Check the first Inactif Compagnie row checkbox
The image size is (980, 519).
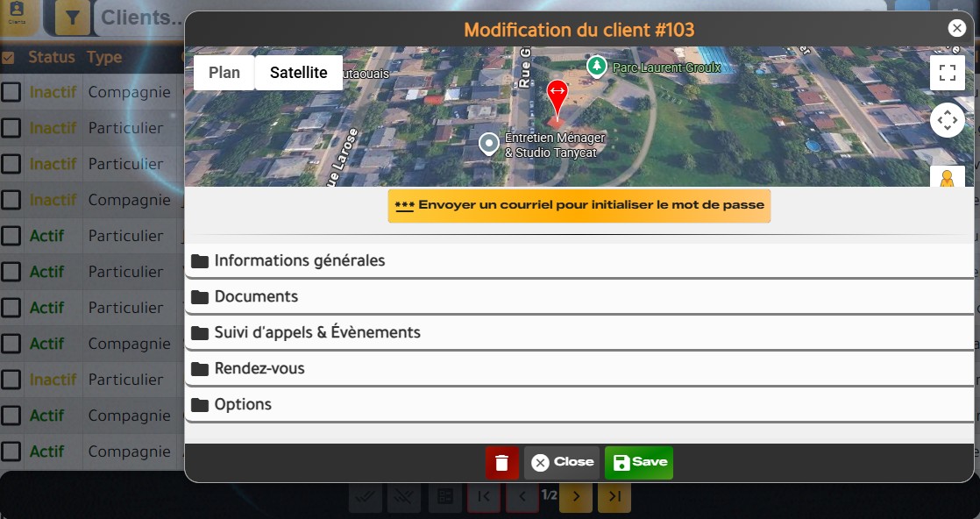(x=11, y=92)
